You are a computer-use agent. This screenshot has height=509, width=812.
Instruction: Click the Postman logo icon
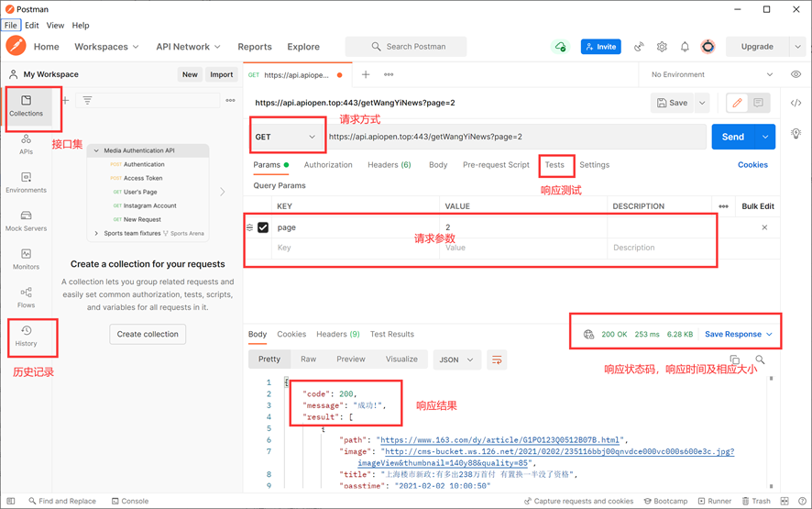[x=16, y=46]
